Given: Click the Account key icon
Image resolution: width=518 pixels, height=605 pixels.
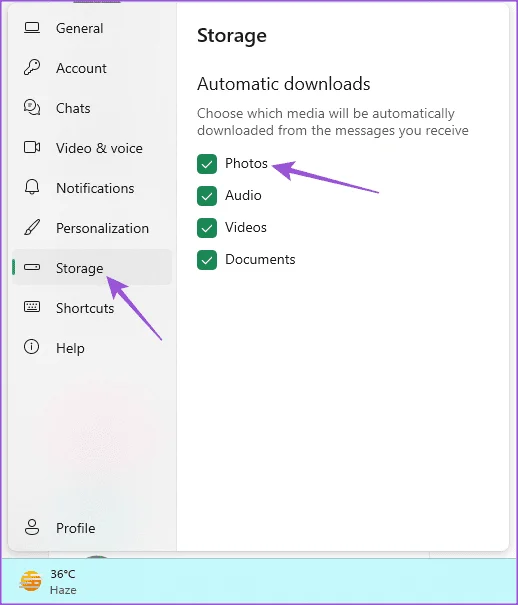Looking at the screenshot, I should click(32, 67).
